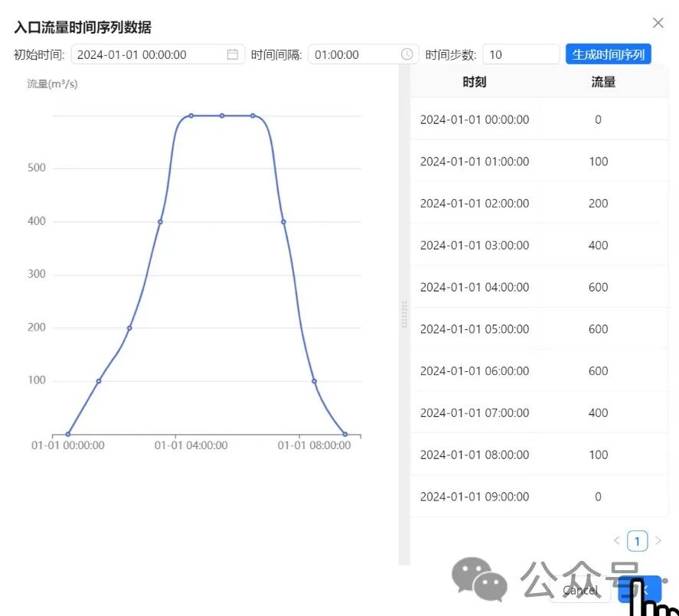The height and width of the screenshot is (616, 679).
Task: Click first peak chart point at 04:00
Action: point(191,116)
